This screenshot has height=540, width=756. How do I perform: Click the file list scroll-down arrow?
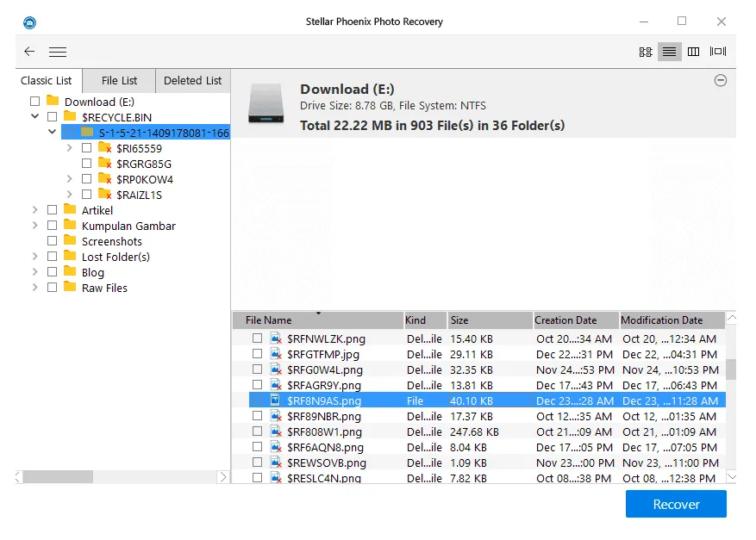pos(731,477)
